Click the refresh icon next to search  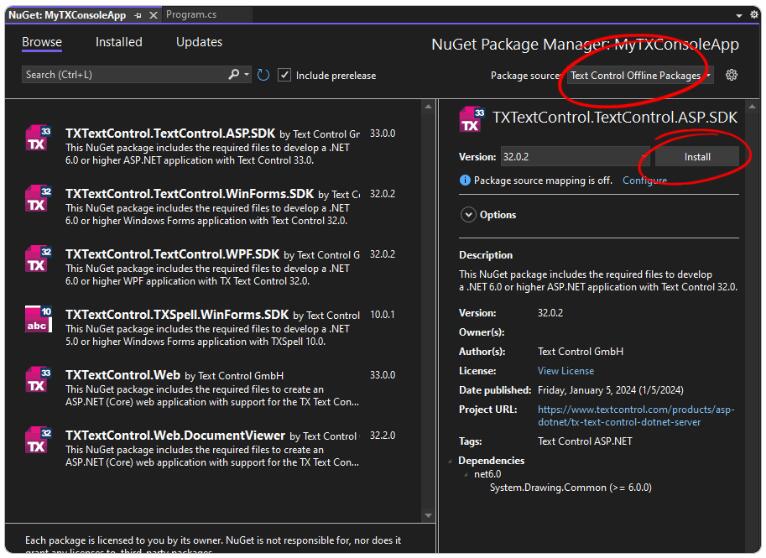click(263, 75)
